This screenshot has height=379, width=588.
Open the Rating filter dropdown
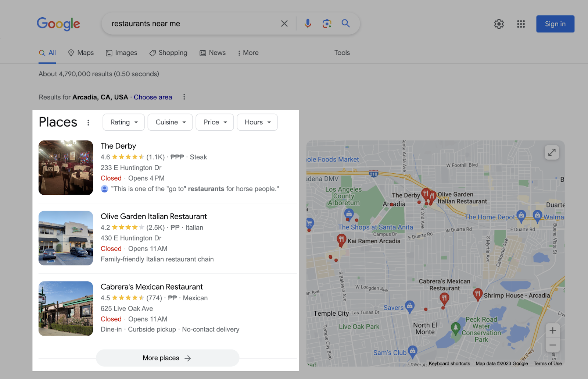tap(123, 122)
